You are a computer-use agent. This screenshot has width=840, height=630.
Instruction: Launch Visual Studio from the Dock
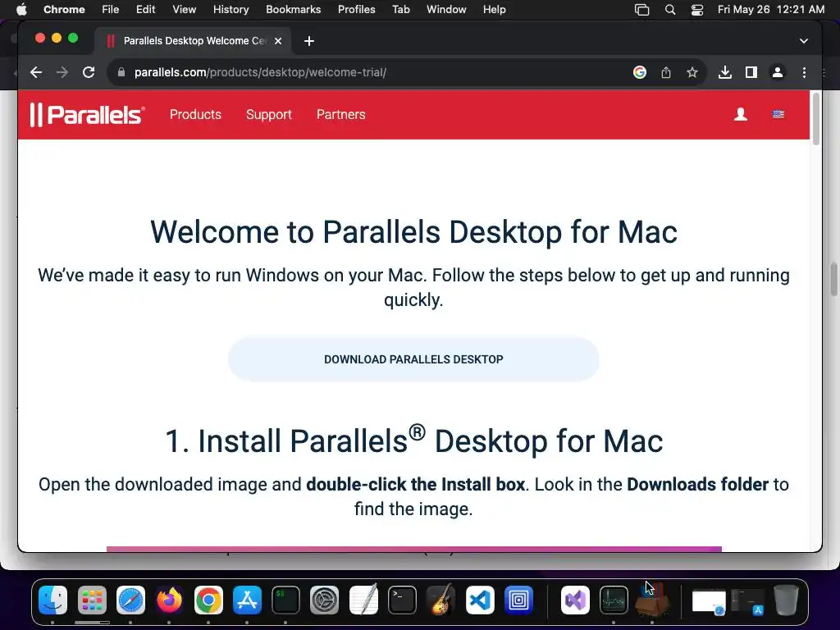575,600
